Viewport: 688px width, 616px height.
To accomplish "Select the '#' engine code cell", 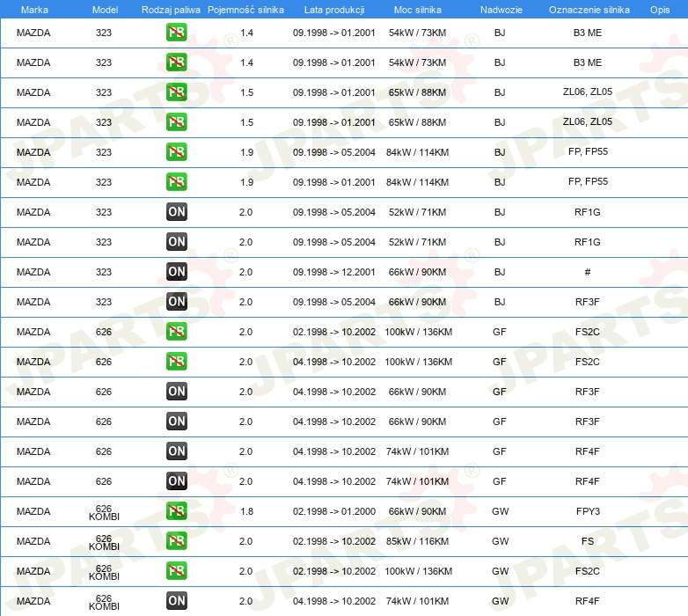I will [588, 272].
